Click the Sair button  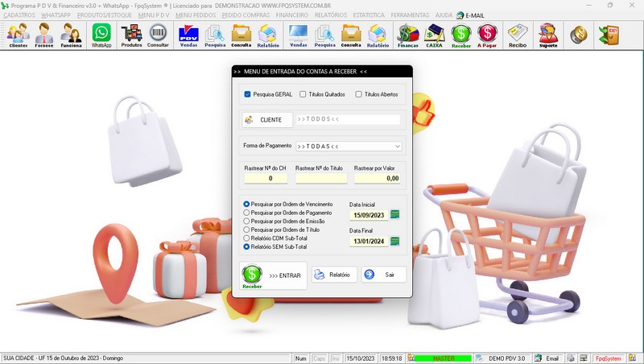tap(384, 275)
